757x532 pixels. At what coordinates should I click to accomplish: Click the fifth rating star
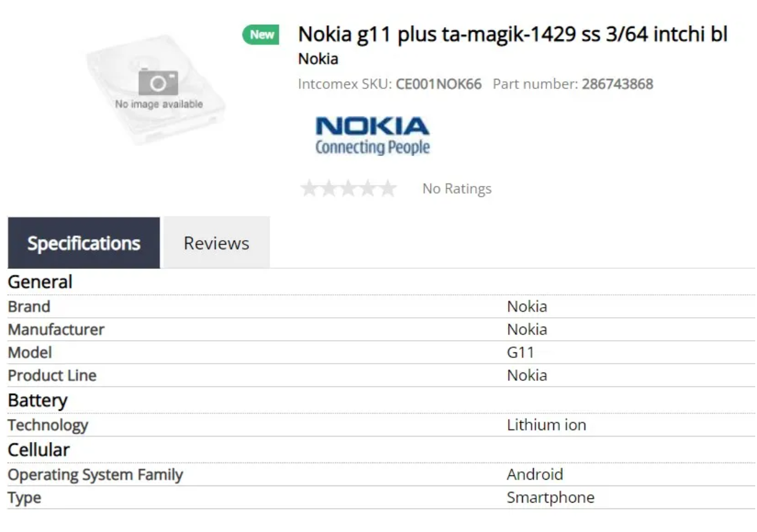[387, 188]
